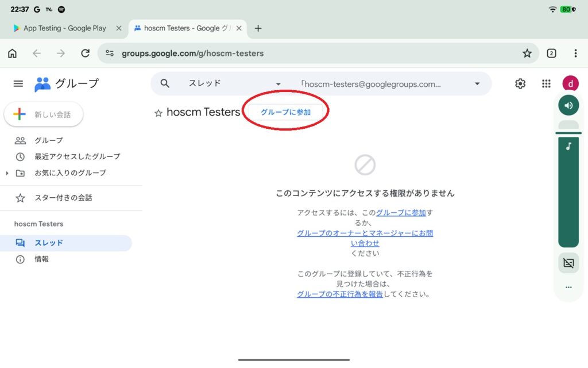The height and width of the screenshot is (368, 588).
Task: Mute audio via the speaker icon
Action: click(568, 105)
